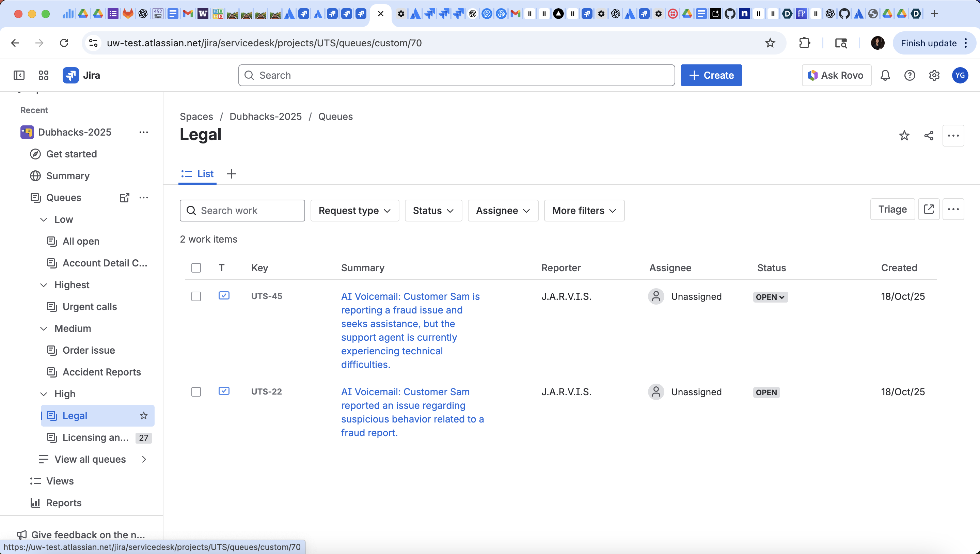Open the Urgent calls queue
Viewport: 980px width, 554px height.
click(90, 307)
